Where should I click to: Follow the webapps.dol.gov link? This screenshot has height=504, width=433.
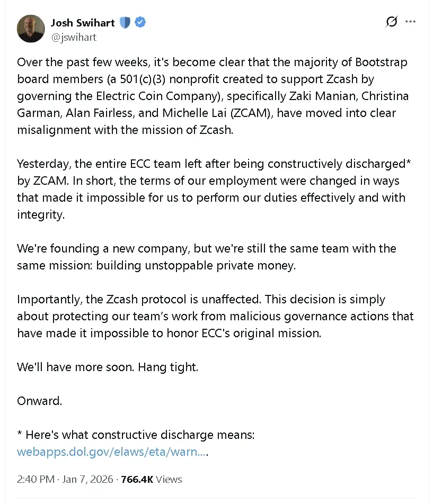112,452
